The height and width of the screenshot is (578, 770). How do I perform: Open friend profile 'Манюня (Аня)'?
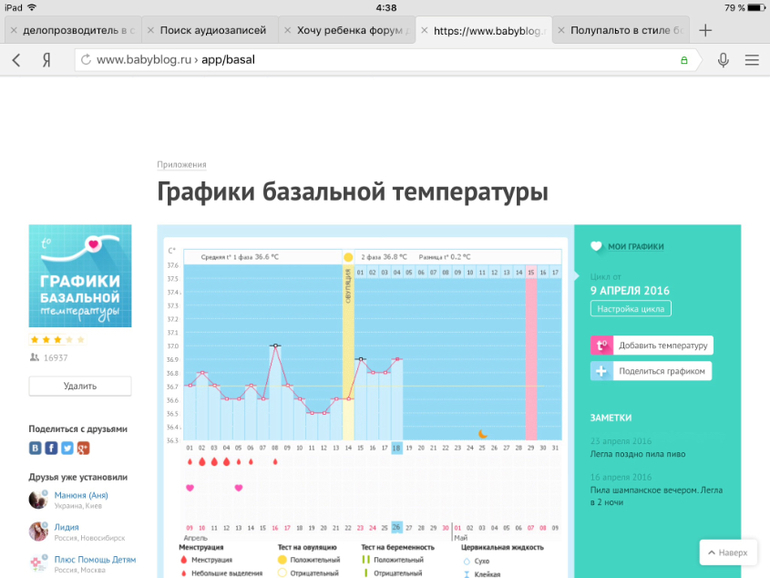tap(81, 495)
